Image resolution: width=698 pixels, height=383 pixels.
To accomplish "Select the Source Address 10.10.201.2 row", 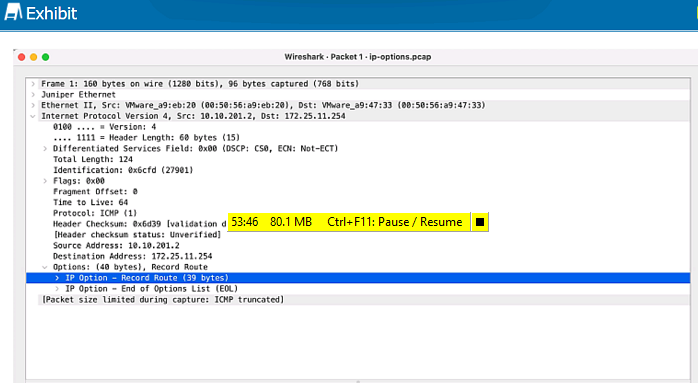I will pyautogui.click(x=358, y=245).
